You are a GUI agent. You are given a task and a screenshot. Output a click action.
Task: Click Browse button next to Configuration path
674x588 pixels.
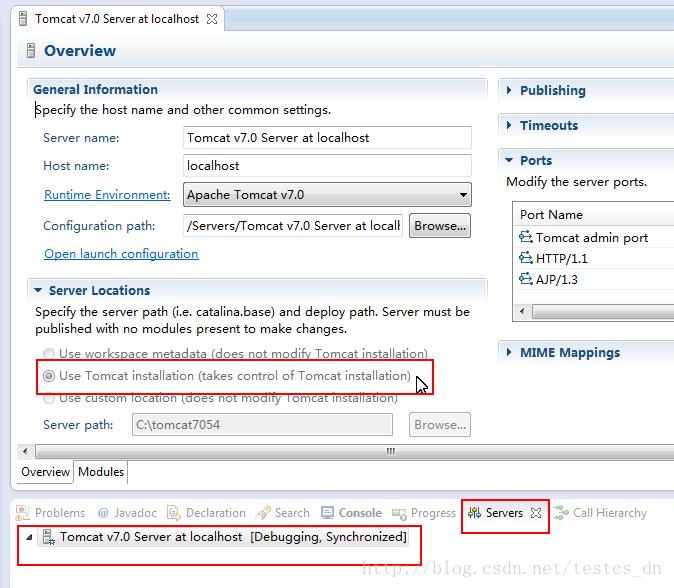440,226
